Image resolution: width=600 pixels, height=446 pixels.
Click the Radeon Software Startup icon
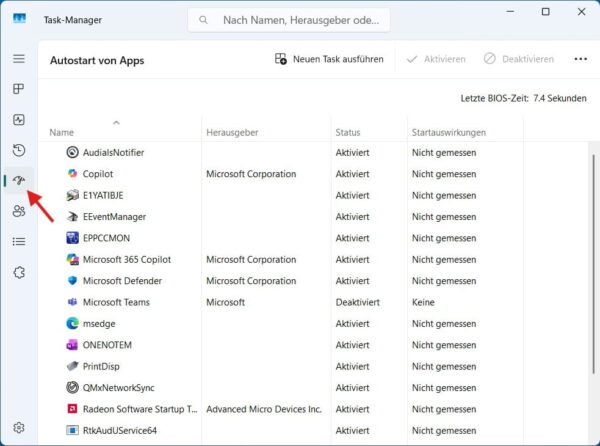pos(72,409)
